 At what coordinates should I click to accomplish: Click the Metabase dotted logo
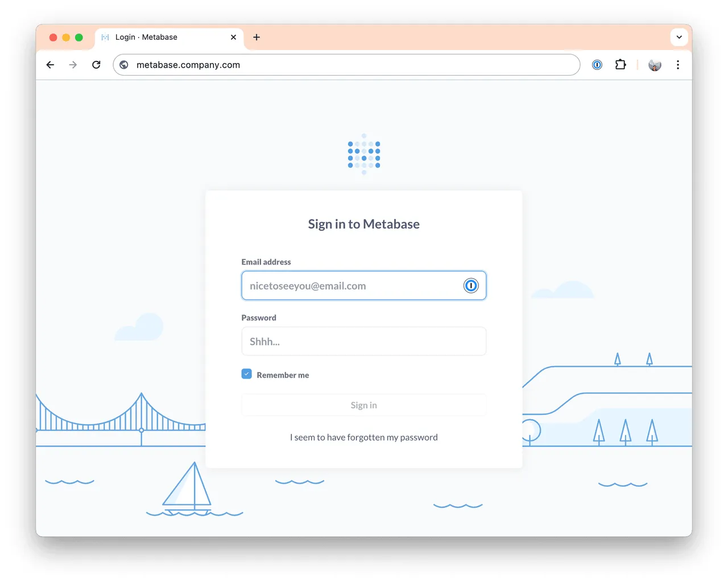364,155
